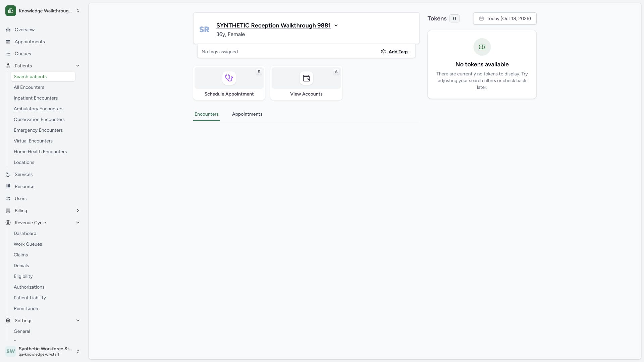This screenshot has width=644, height=362.
Task: Click the Appointments calendar icon in sidebar
Action: (x=8, y=42)
